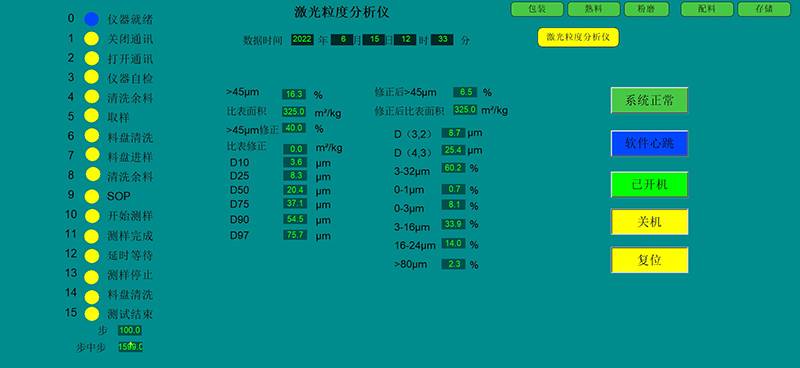
Task: Select the 修正后比表面积 value 325.0
Action: (465, 110)
